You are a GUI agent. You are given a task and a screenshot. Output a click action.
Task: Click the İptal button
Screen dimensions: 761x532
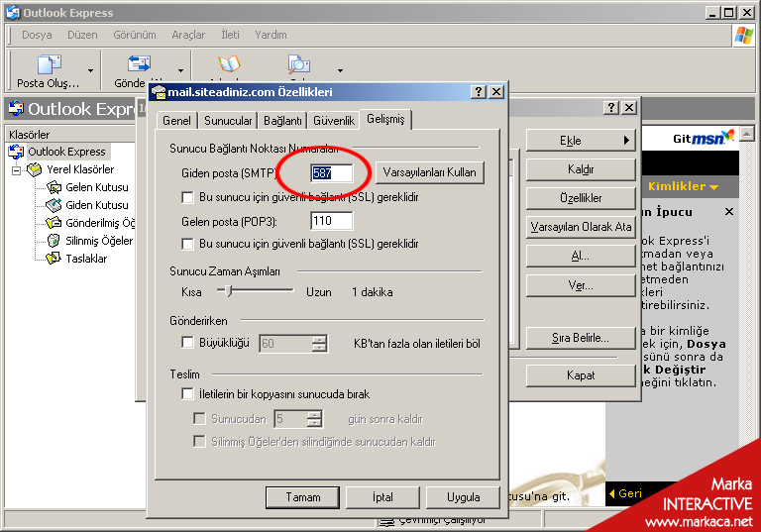point(382,497)
